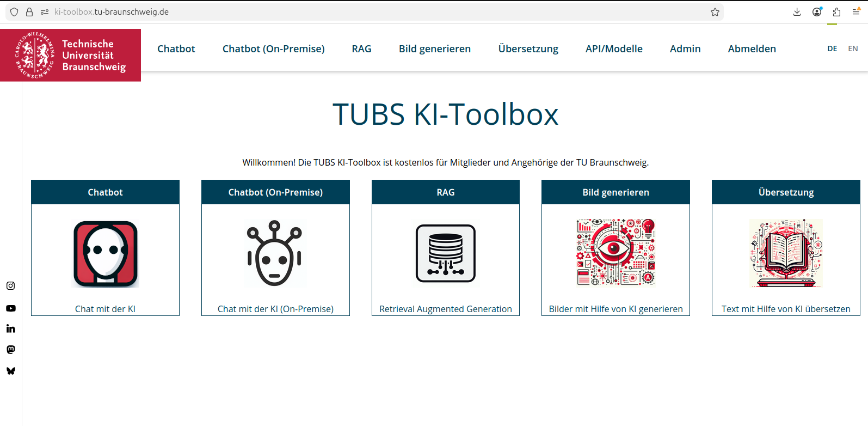Open the Instagram icon in the sidebar
Image resolution: width=868 pixels, height=426 pixels.
pyautogui.click(x=10, y=286)
